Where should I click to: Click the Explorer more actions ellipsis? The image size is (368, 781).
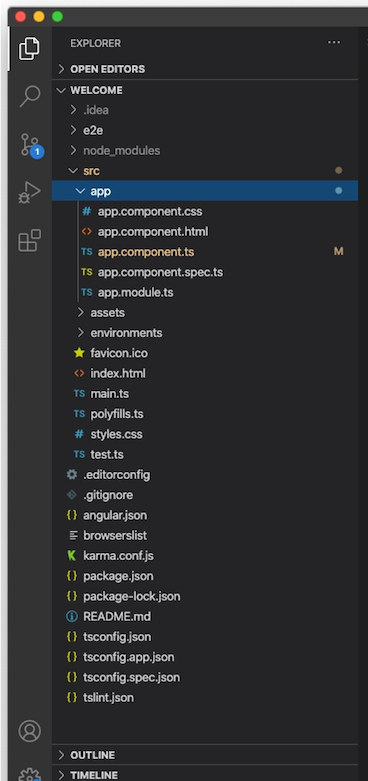point(334,43)
